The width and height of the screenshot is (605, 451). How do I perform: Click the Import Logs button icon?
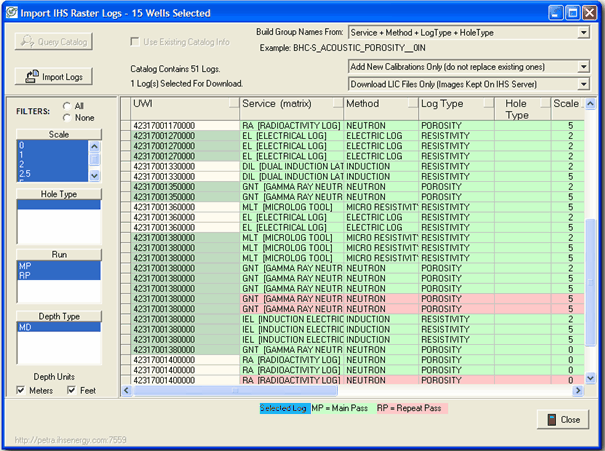(30, 77)
